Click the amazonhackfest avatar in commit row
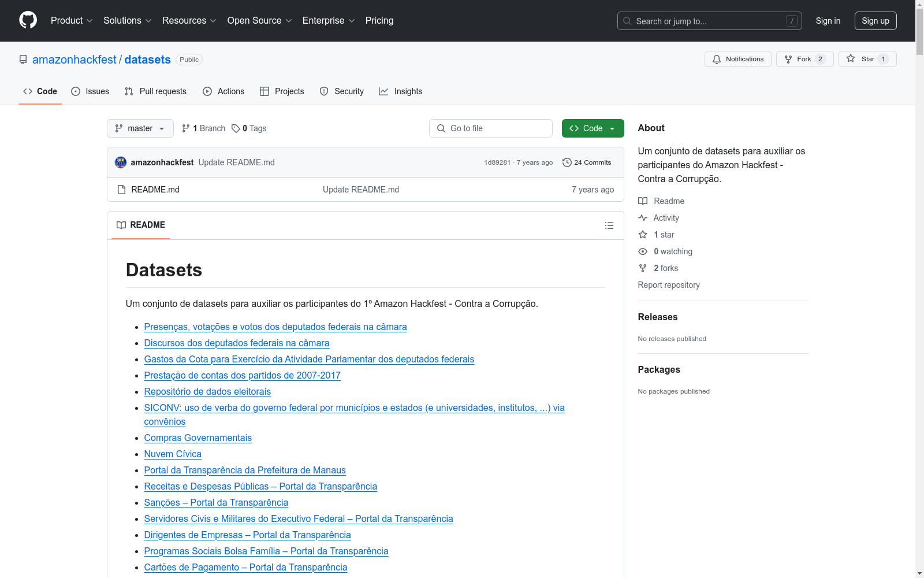This screenshot has width=924, height=578. 121,162
